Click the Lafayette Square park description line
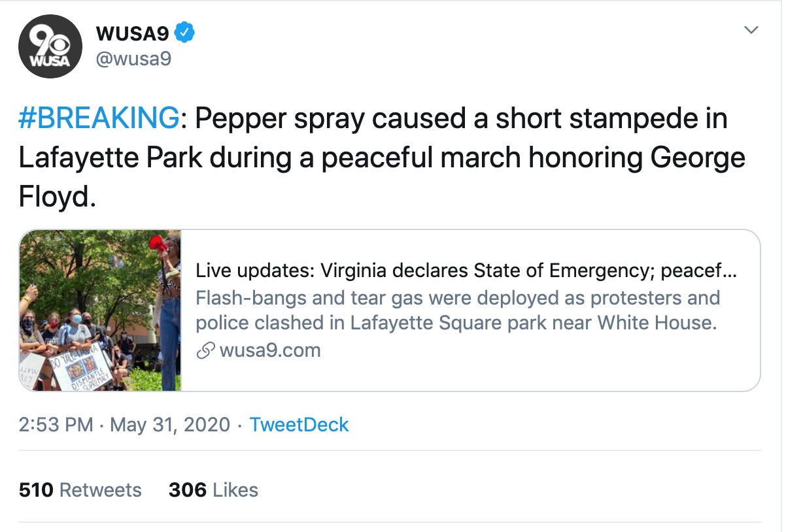Image resolution: width=786 pixels, height=532 pixels. (x=456, y=323)
